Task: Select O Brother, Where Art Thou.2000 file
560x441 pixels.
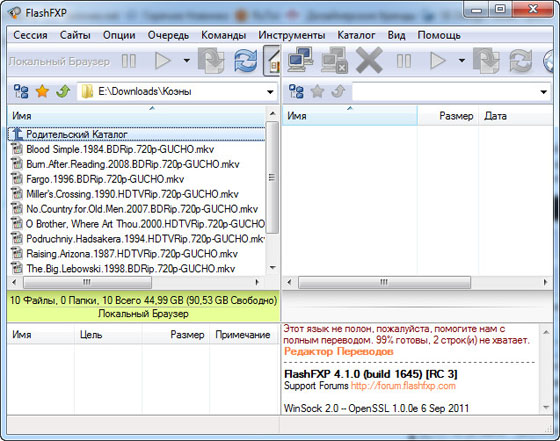Action: 136,224
